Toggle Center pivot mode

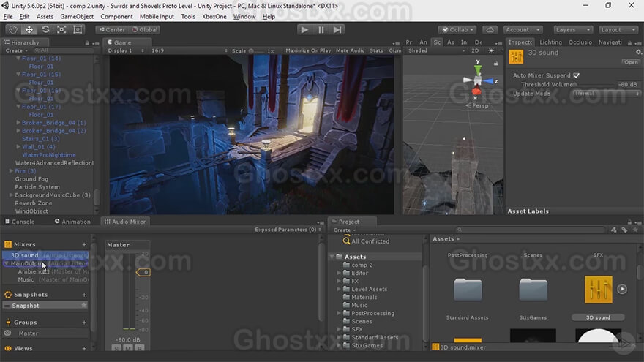click(112, 29)
